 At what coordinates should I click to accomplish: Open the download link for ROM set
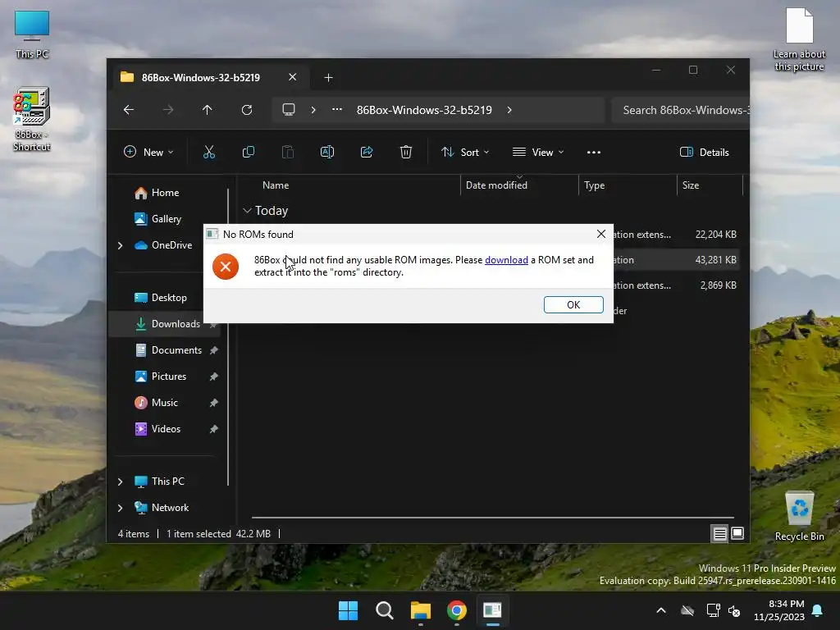[x=506, y=260]
